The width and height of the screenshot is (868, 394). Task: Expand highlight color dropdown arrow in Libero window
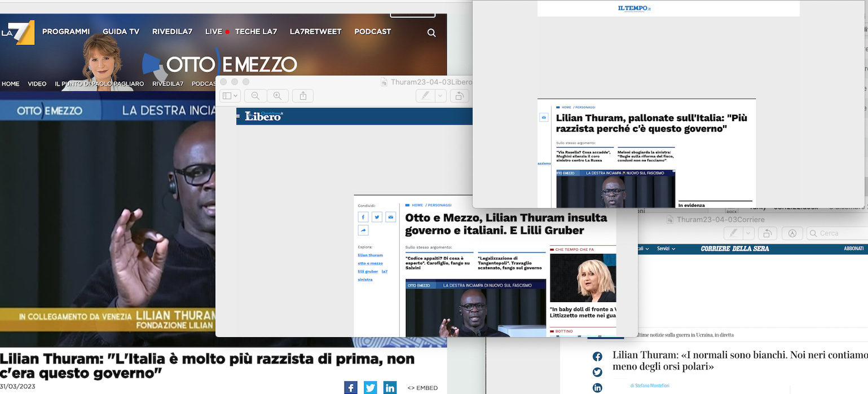440,96
